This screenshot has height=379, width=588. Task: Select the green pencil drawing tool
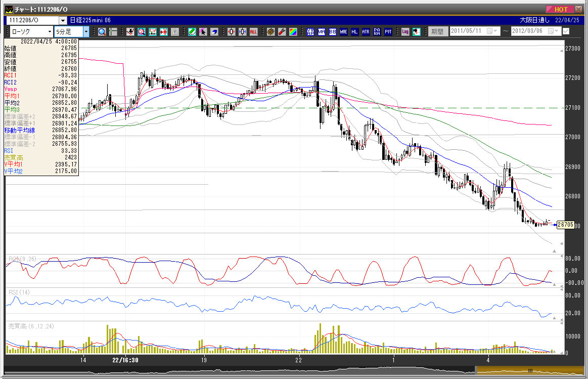[192, 32]
